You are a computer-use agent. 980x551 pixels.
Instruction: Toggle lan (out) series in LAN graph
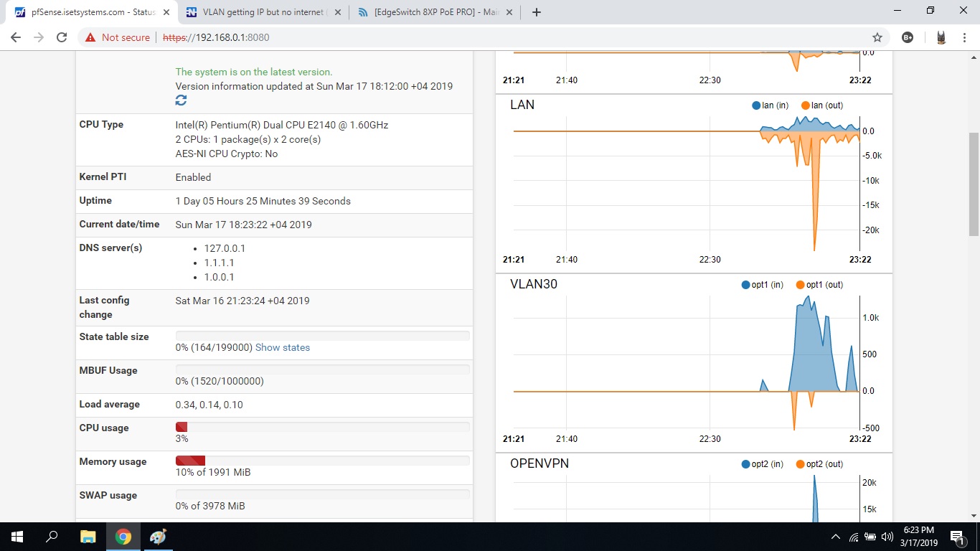click(822, 105)
